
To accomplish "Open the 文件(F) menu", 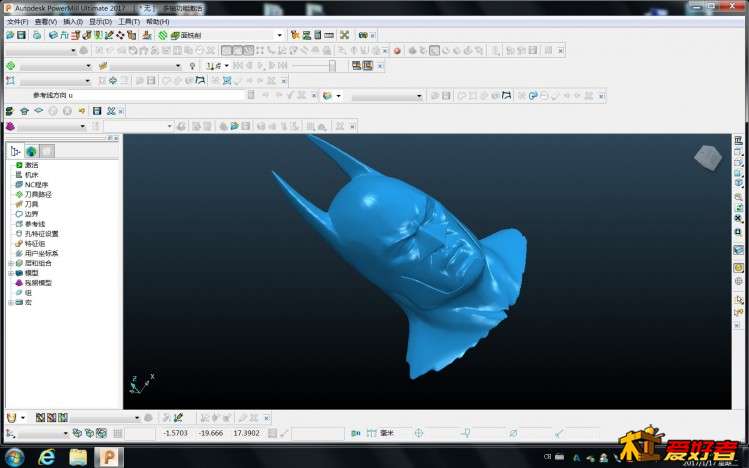I will click(x=18, y=22).
